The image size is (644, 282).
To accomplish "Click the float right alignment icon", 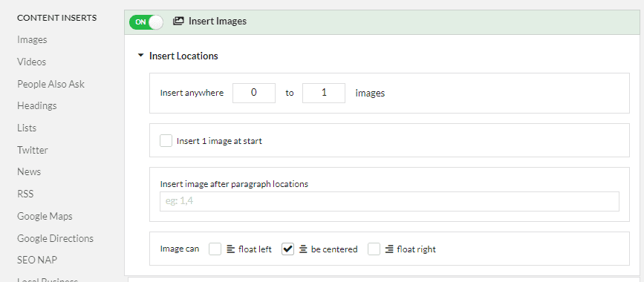I will tap(389, 249).
